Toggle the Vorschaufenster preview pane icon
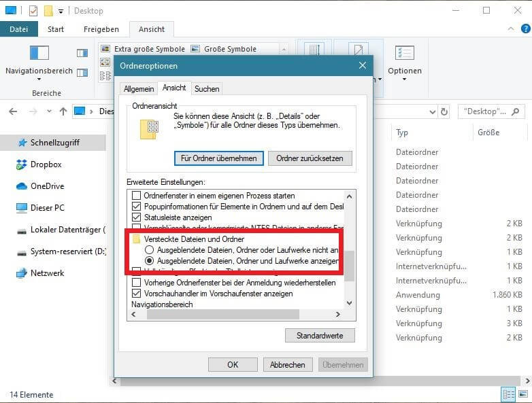532x403 pixels. pos(82,53)
